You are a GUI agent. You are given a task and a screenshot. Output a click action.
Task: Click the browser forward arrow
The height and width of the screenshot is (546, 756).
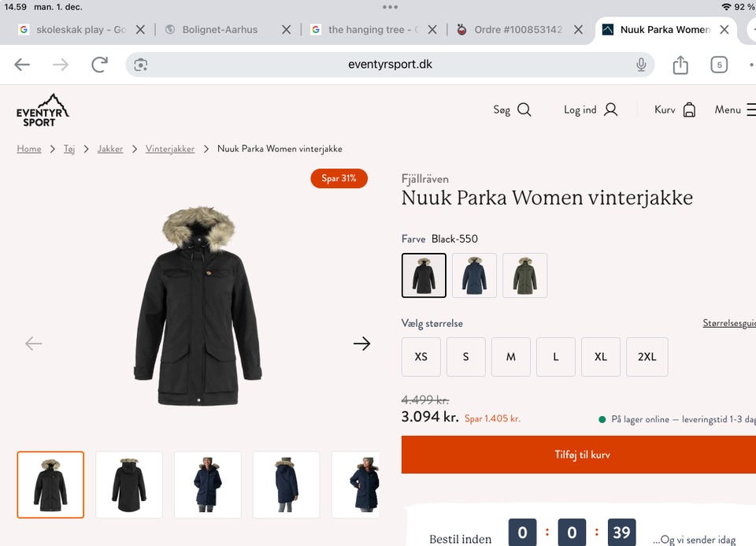(61, 64)
